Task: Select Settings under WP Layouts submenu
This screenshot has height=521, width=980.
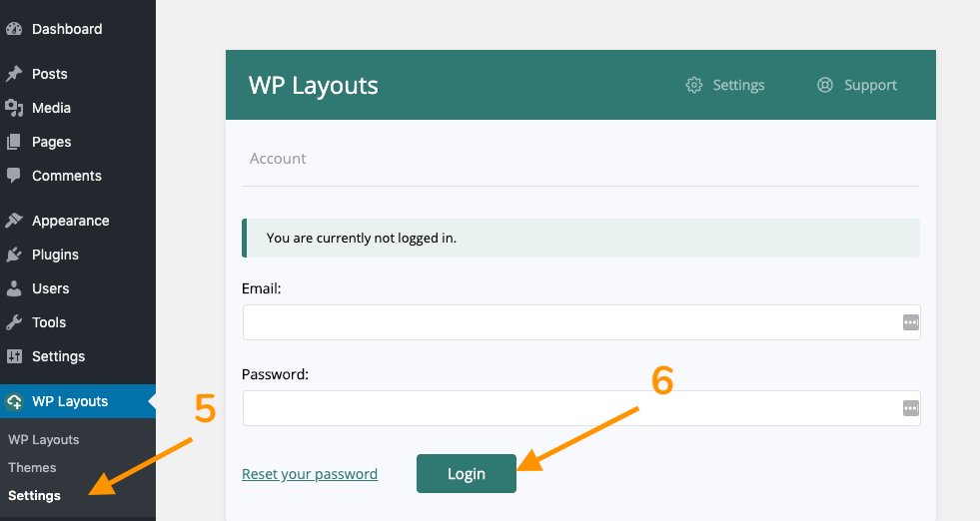Action: click(x=34, y=495)
